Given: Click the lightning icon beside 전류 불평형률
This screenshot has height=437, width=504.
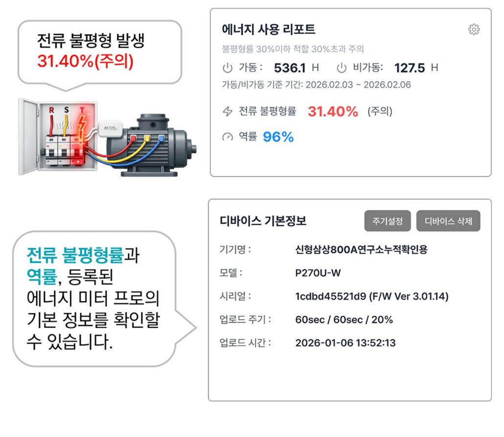Looking at the screenshot, I should point(228,111).
